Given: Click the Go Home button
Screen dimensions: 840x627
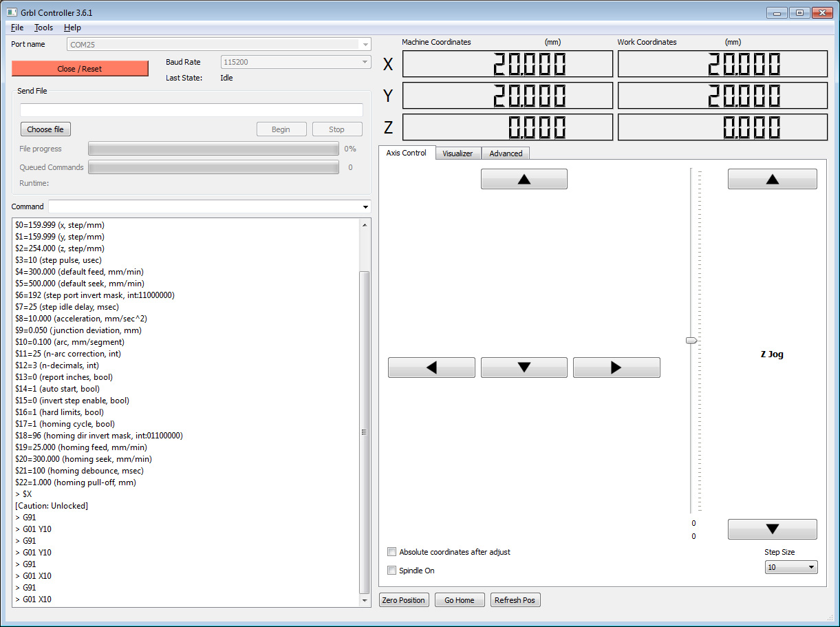Looking at the screenshot, I should click(460, 600).
